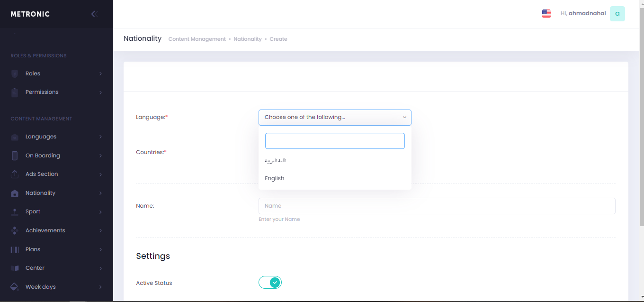This screenshot has width=644, height=302.
Task: Click the dropdown search box
Action: [335, 141]
